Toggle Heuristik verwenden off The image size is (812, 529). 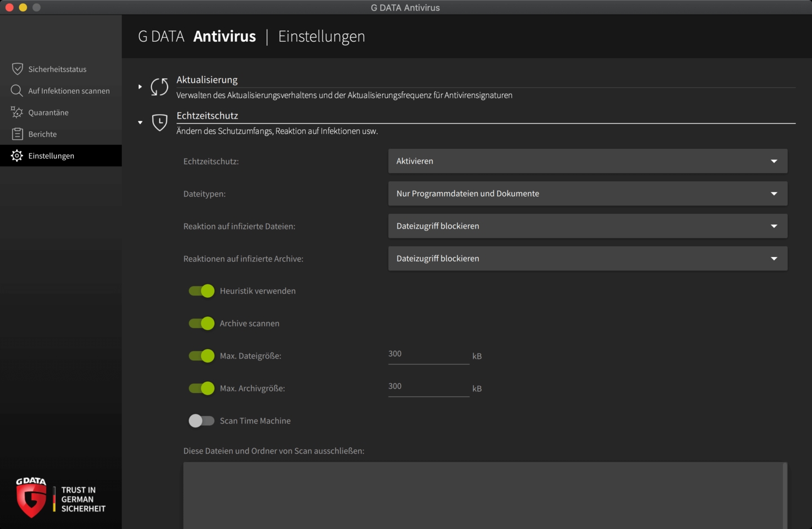coord(201,291)
